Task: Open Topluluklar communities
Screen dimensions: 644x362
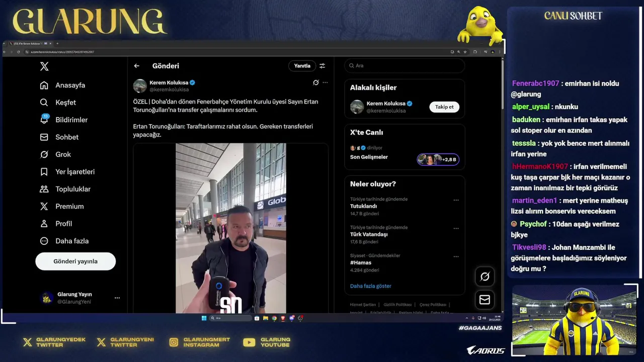Action: coord(65,189)
